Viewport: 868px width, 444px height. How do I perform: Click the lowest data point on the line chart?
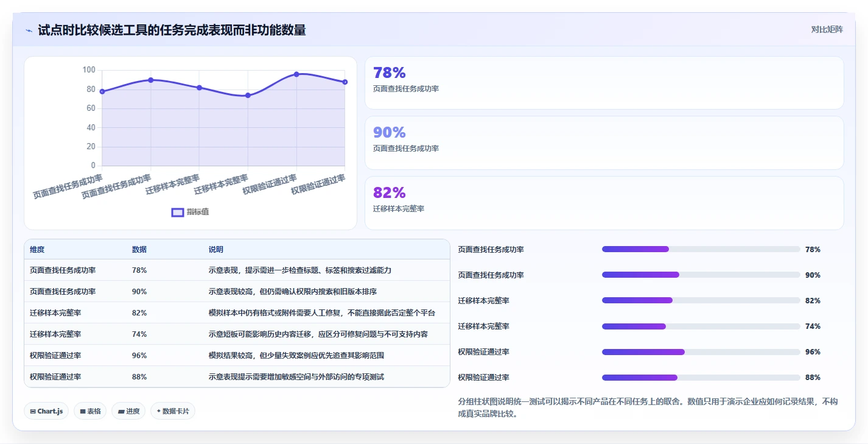click(x=248, y=95)
